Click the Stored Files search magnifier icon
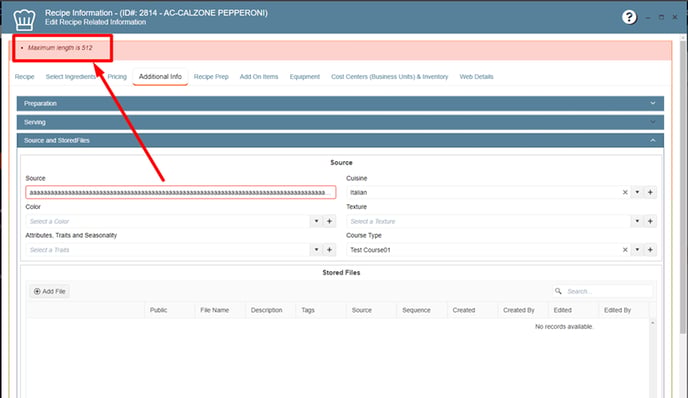This screenshot has height=398, width=688. [558, 291]
